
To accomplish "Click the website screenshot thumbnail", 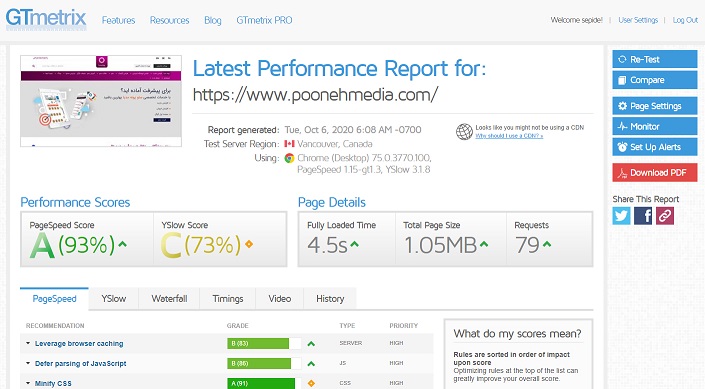I will pos(101,101).
